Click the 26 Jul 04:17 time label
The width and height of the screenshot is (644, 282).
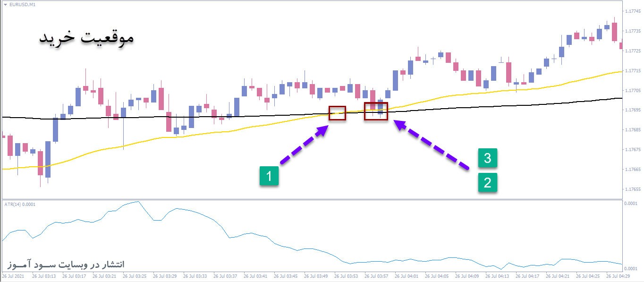pyautogui.click(x=527, y=276)
